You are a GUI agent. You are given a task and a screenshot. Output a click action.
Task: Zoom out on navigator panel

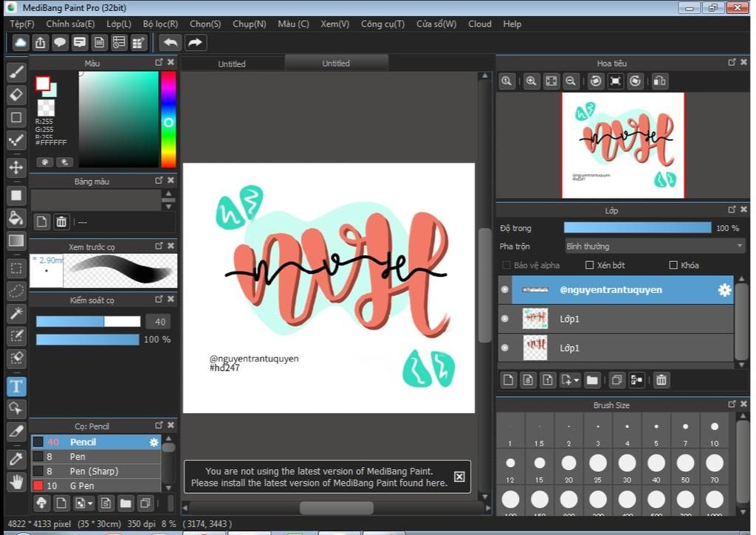[571, 81]
